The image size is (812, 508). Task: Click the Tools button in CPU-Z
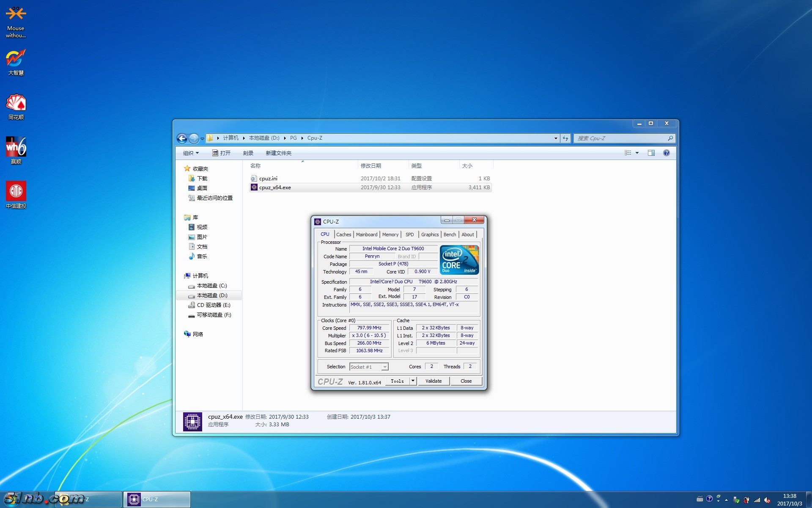[398, 381]
